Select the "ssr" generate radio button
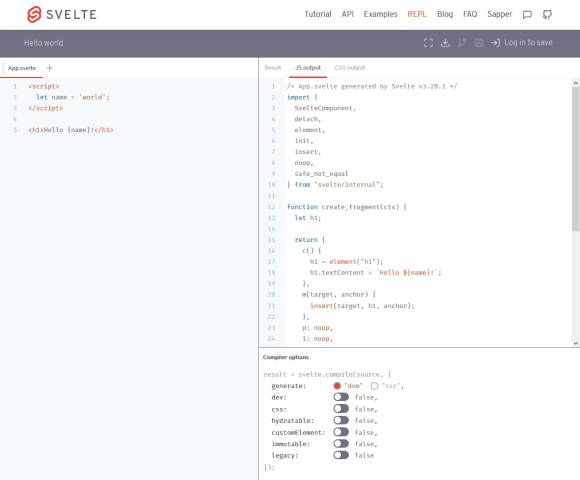 [x=374, y=386]
